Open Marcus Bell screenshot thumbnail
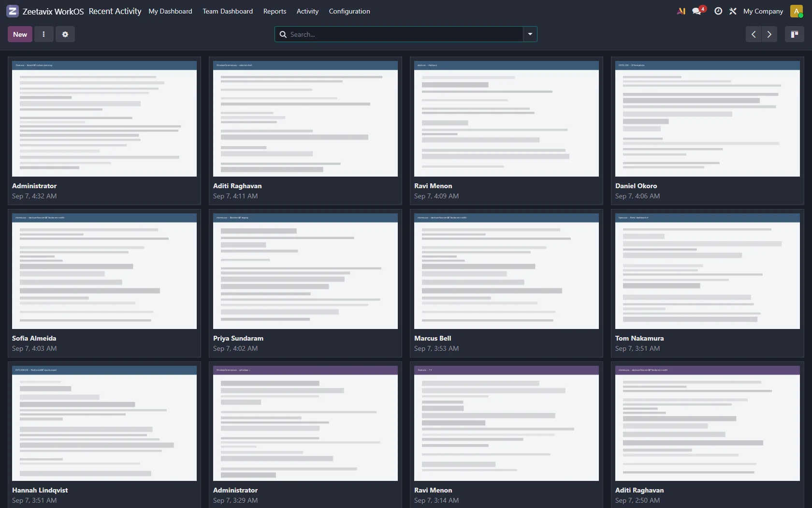Viewport: 812px width, 508px height. pyautogui.click(x=507, y=271)
